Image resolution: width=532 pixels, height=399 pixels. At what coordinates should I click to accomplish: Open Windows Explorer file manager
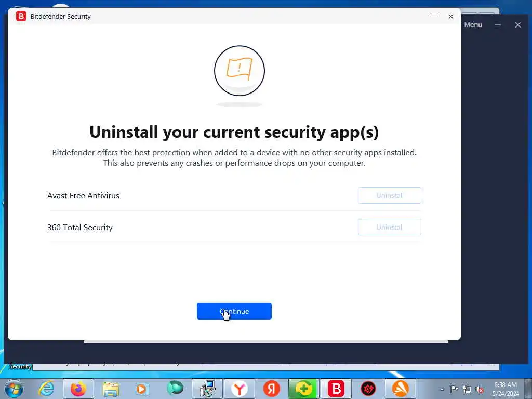pos(111,389)
